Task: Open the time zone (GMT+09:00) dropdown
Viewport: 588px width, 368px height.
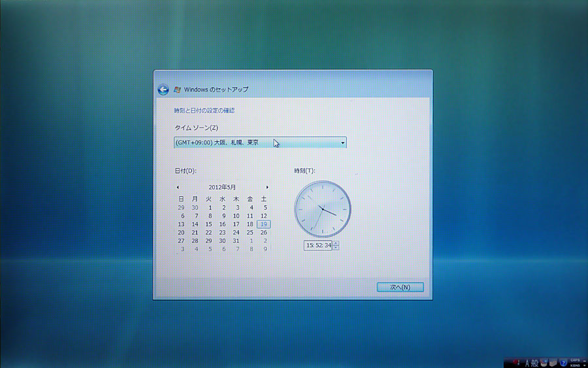Action: 260,142
